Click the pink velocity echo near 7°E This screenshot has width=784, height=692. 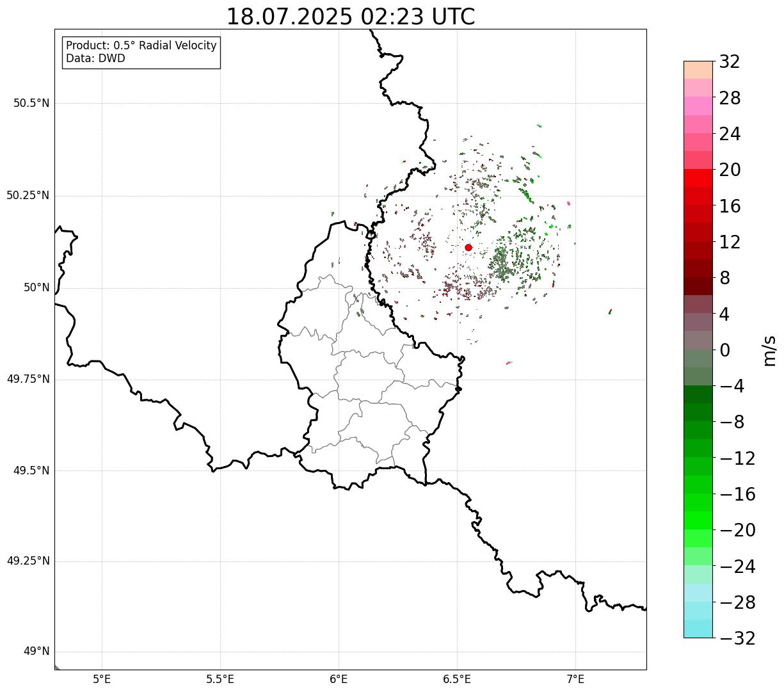click(x=568, y=204)
